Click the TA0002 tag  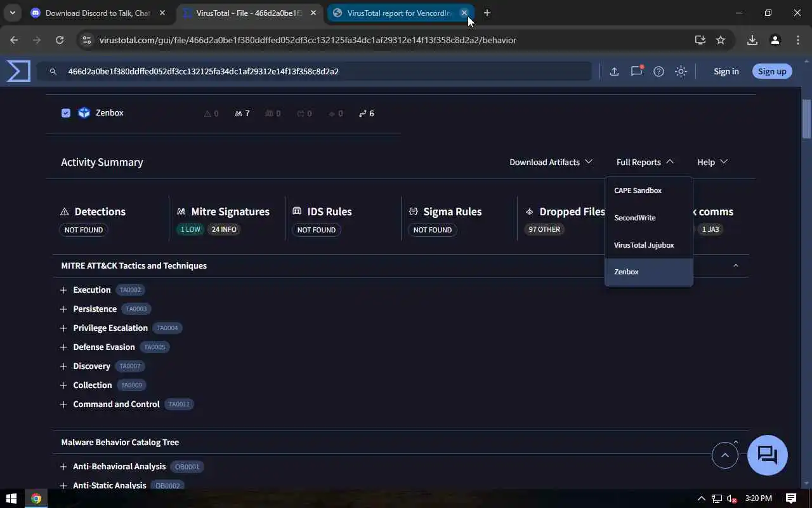[x=130, y=290]
